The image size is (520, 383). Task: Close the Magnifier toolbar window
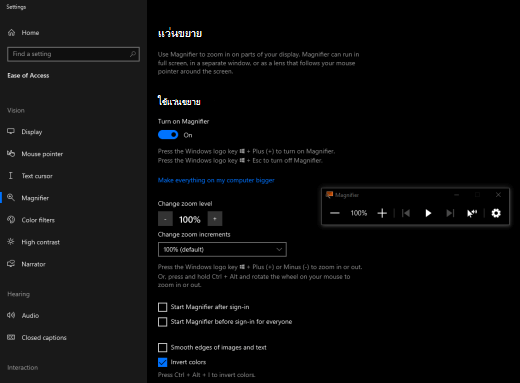point(498,195)
